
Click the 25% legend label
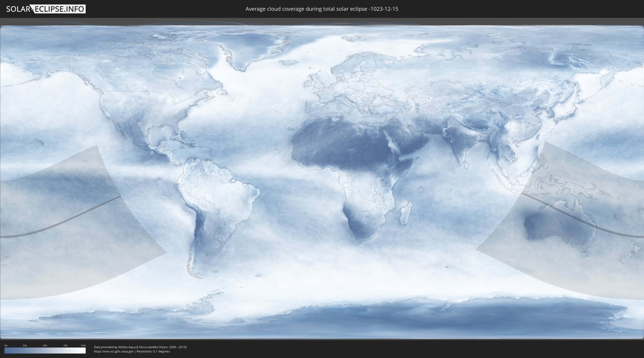[x=25, y=345]
